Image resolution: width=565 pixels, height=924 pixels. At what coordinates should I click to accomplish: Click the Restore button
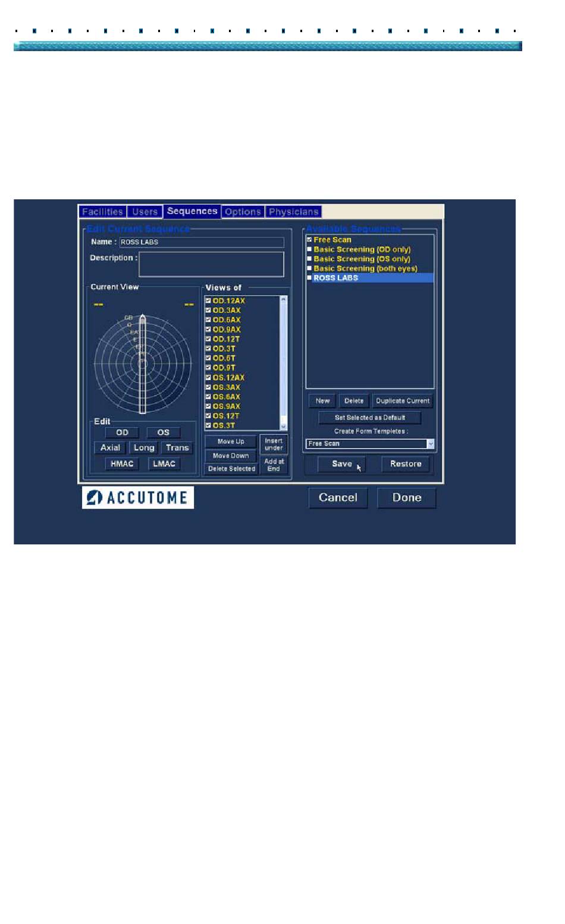[406, 464]
